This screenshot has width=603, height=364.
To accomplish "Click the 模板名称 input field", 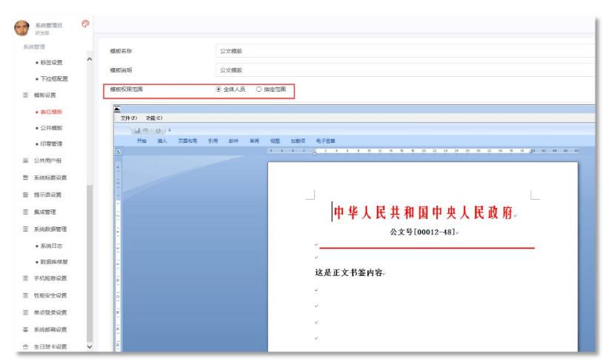I will [405, 51].
